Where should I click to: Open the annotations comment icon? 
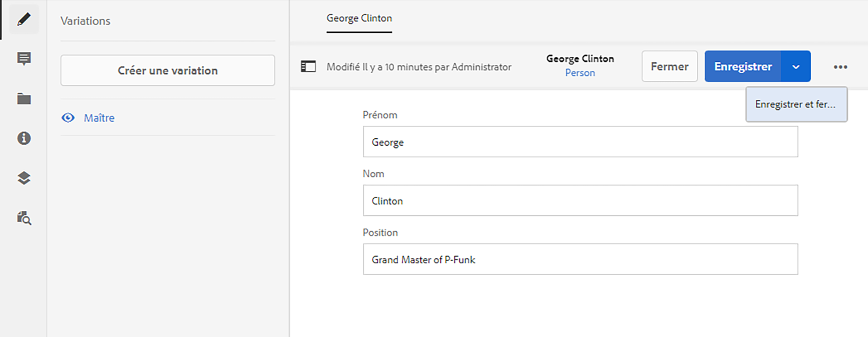coord(24,59)
